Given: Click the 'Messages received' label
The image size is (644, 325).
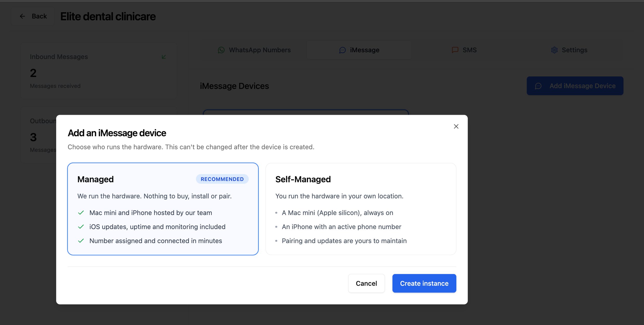Looking at the screenshot, I should coord(55,86).
